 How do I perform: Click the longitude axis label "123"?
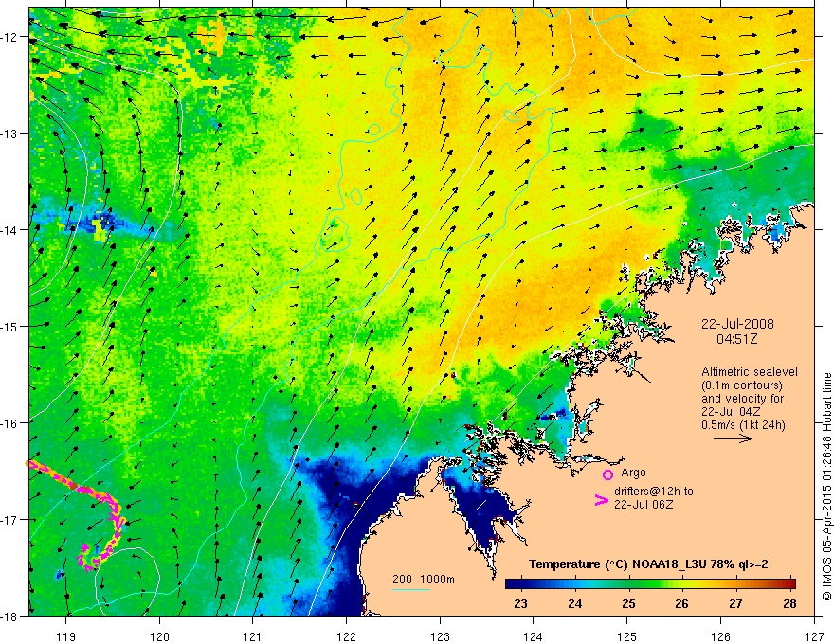coord(440,636)
